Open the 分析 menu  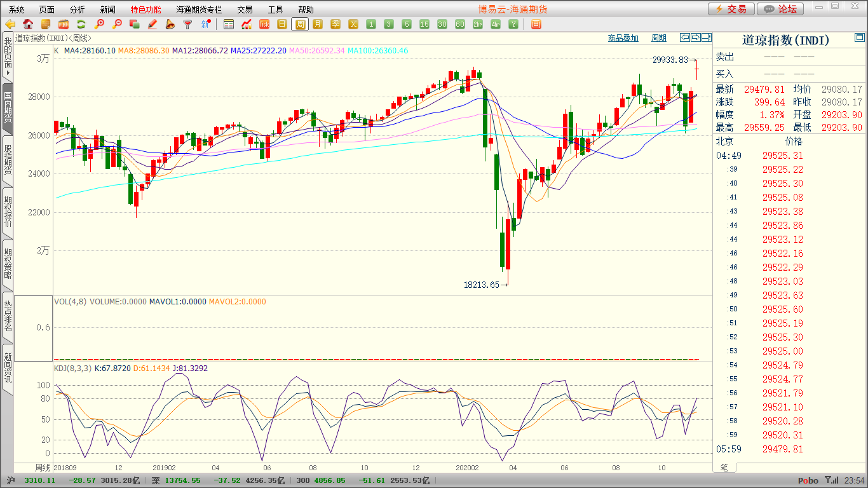[78, 10]
